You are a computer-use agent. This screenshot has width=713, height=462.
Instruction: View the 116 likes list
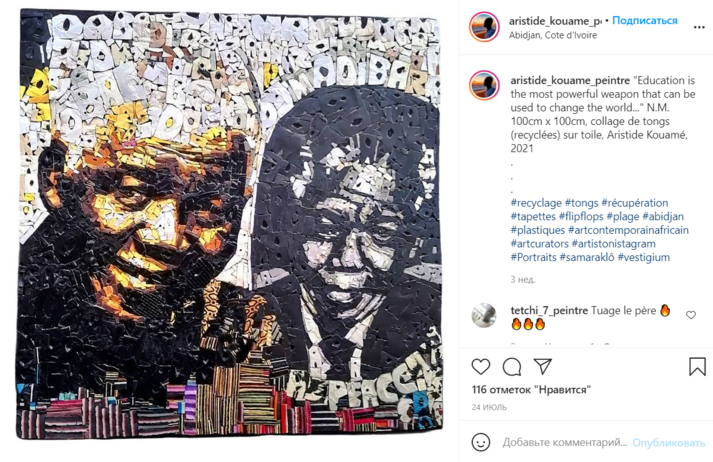[531, 390]
